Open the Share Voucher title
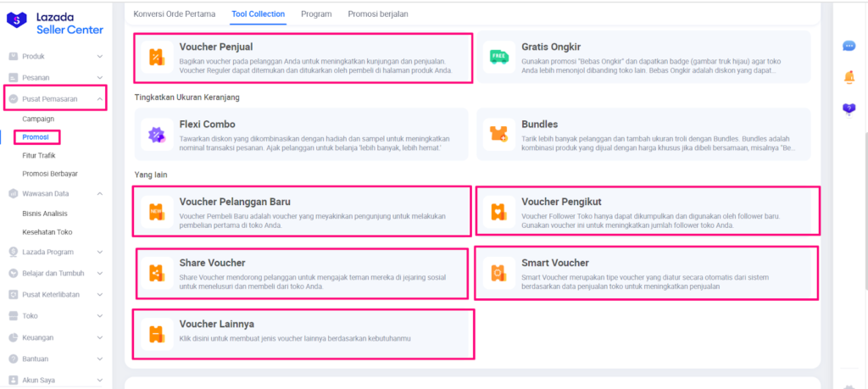 pyautogui.click(x=212, y=263)
